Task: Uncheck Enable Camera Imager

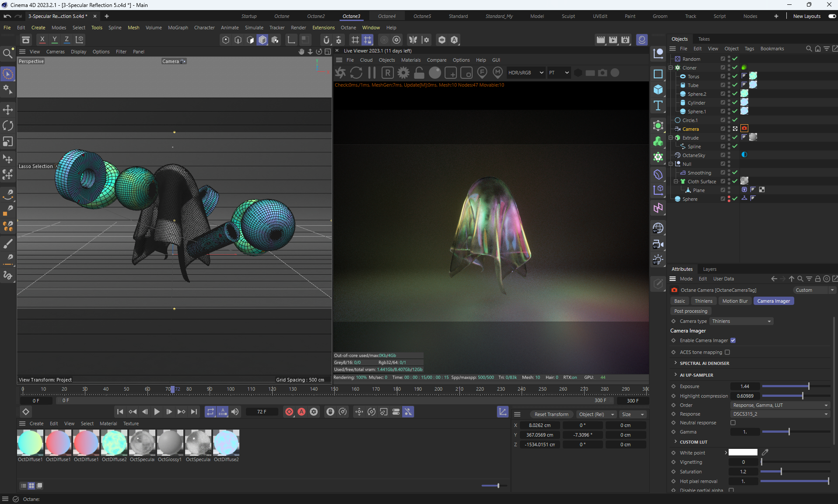Action: click(x=733, y=340)
